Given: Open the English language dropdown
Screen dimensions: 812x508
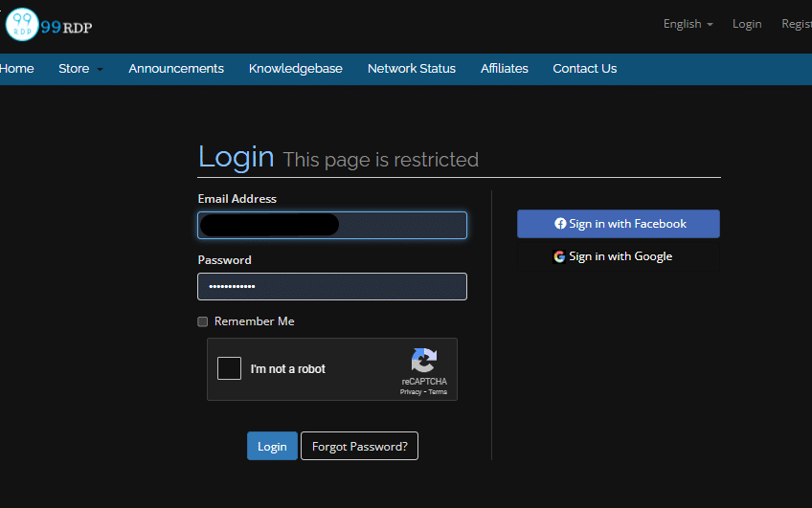Looking at the screenshot, I should [x=688, y=24].
